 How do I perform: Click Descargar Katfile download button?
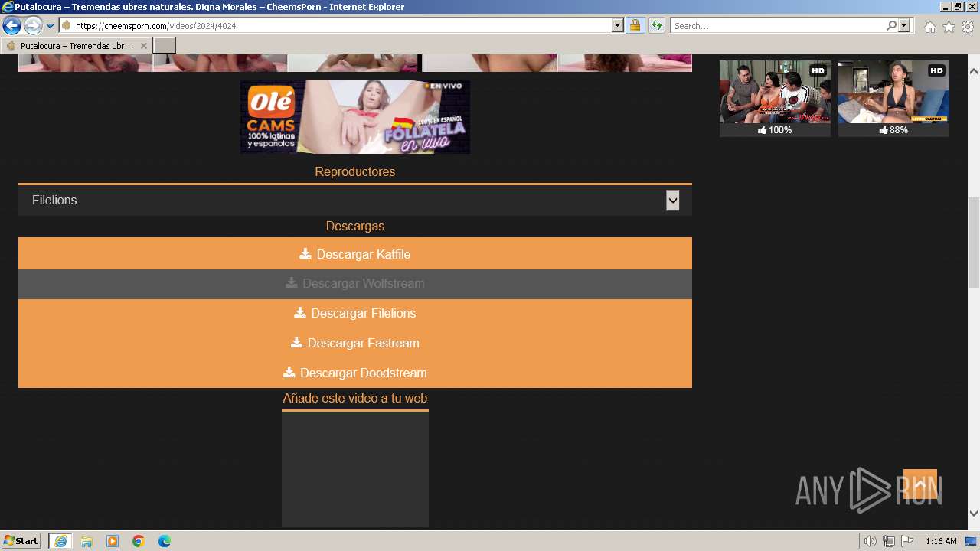(355, 254)
